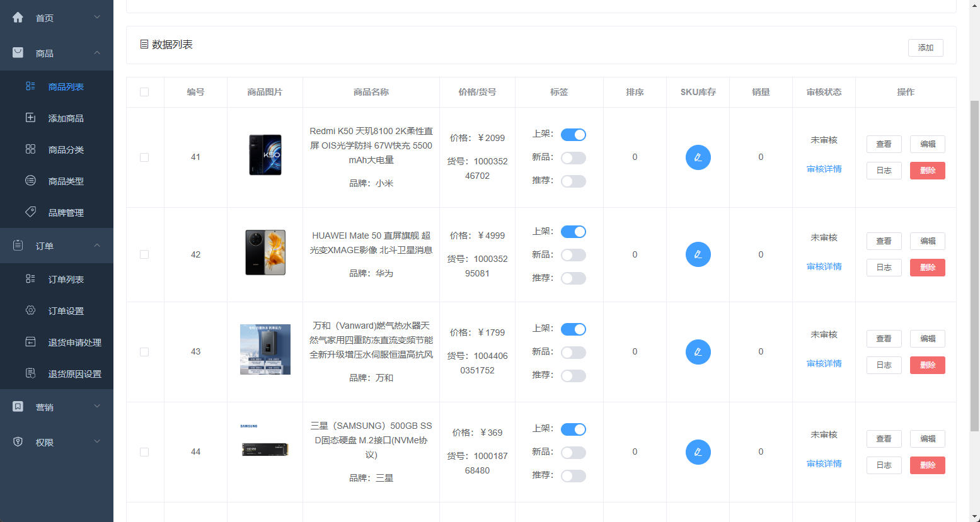Go to 订单列表 in the sidebar
Image resolution: width=980 pixels, height=522 pixels.
click(x=66, y=280)
